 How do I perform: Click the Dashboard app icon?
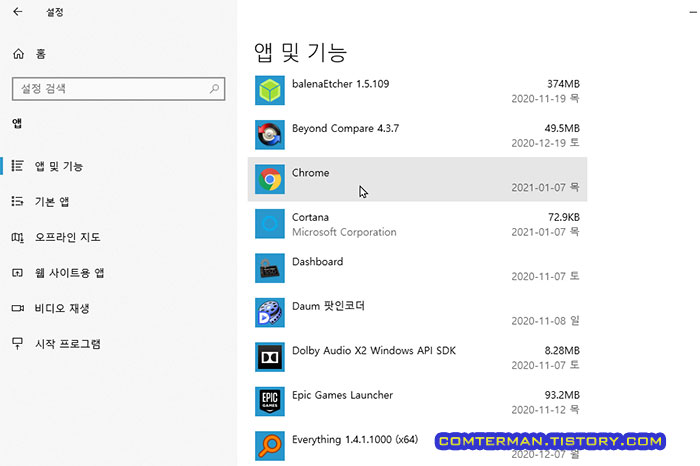(x=270, y=268)
